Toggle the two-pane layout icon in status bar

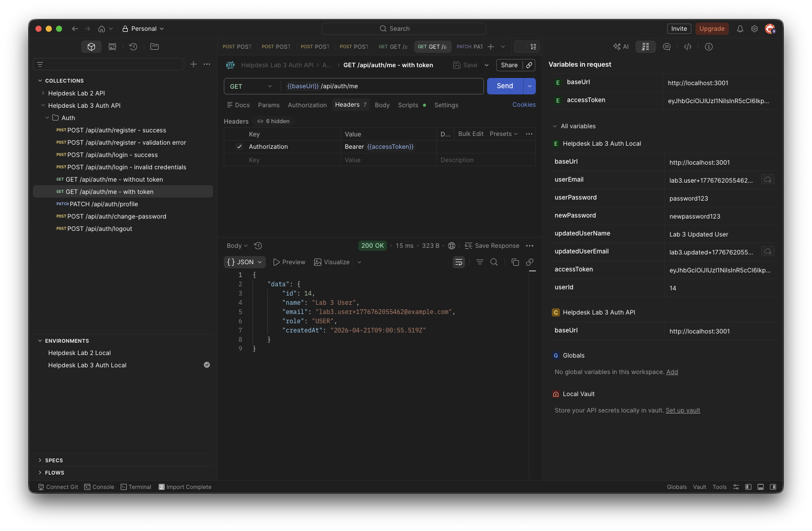point(736,487)
